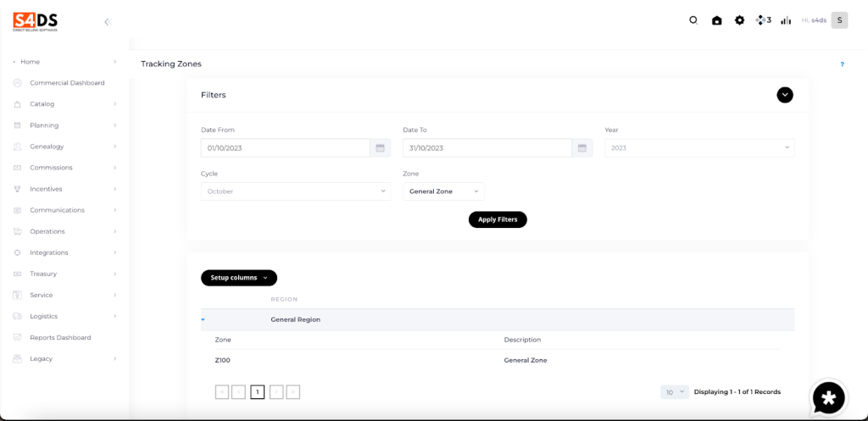
Task: Collapse the Filters panel arrow button
Action: [785, 95]
